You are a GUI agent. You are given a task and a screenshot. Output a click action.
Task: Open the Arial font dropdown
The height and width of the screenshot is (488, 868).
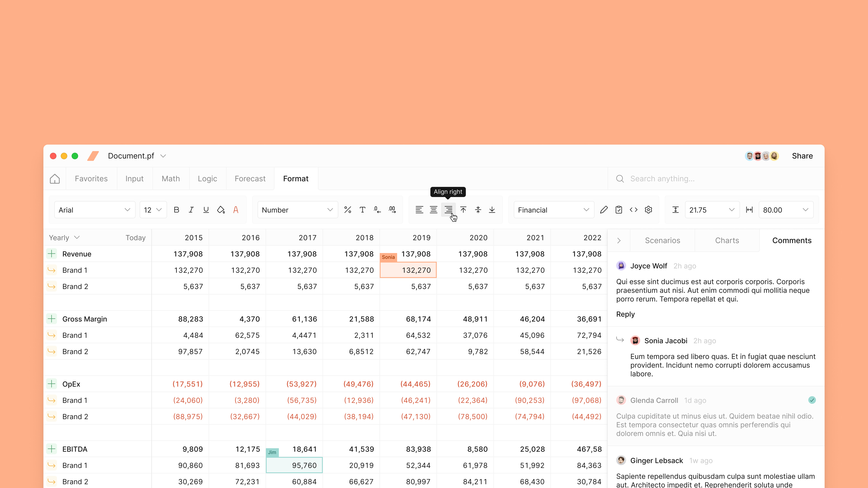(95, 210)
